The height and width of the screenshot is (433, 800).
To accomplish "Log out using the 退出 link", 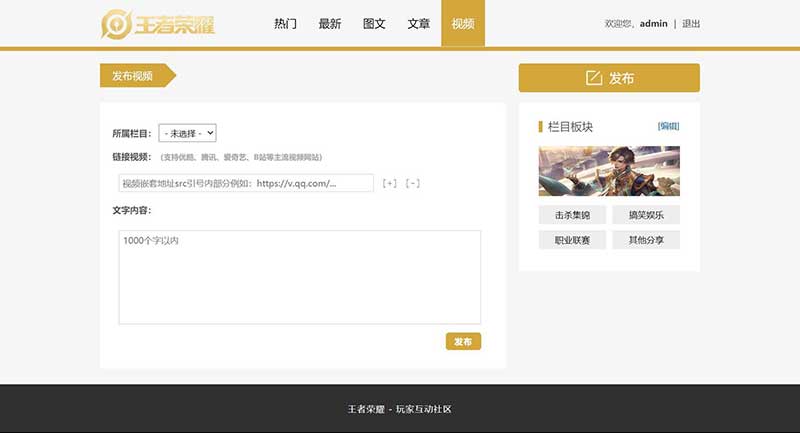I will [691, 23].
